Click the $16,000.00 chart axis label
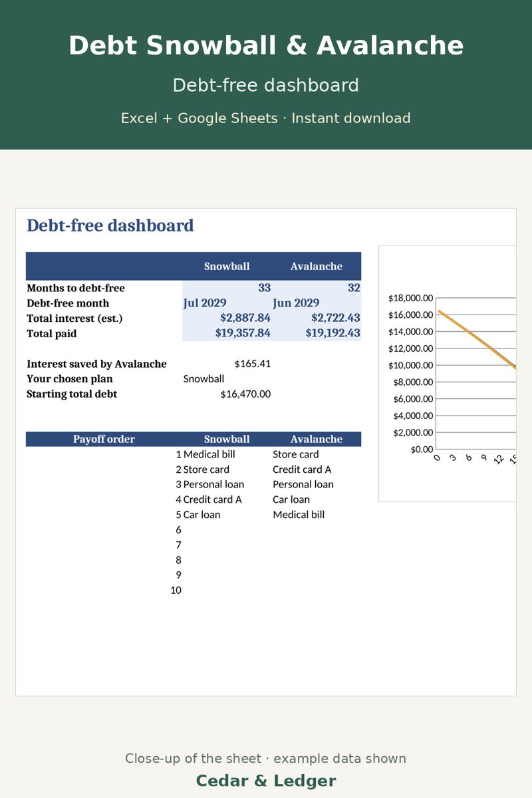 tap(411, 315)
